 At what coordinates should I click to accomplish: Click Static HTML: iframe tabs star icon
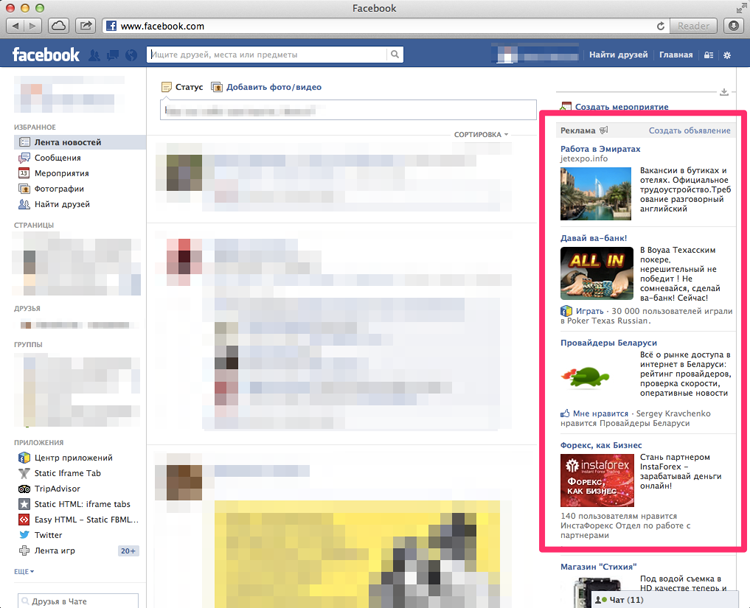click(24, 504)
